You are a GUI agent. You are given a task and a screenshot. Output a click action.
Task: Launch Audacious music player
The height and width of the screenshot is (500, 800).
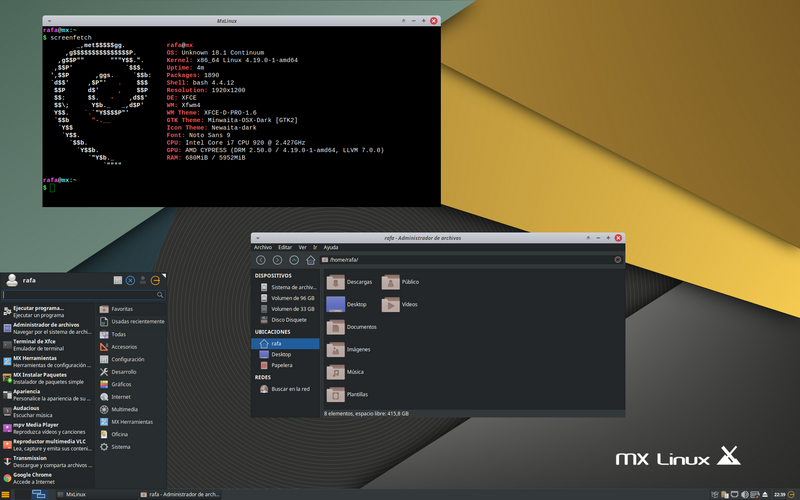tap(47, 412)
